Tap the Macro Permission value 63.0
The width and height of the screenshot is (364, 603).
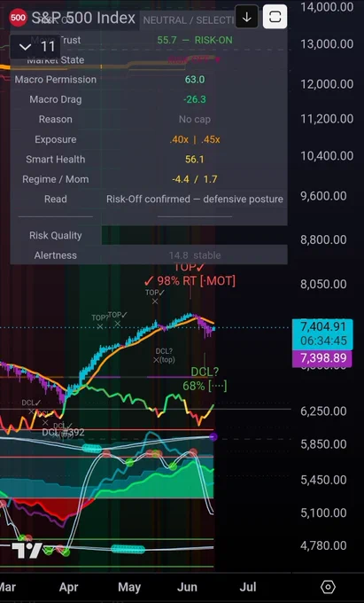click(x=195, y=80)
